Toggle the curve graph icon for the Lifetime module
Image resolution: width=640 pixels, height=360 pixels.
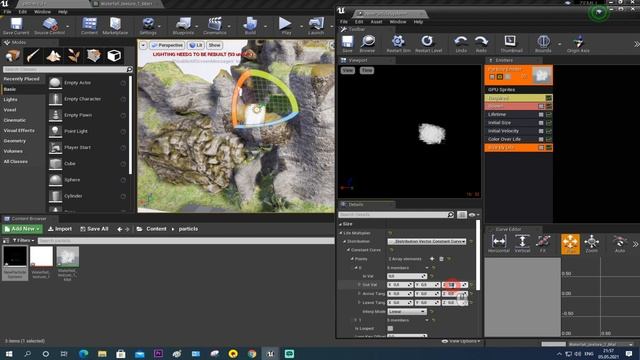point(549,115)
